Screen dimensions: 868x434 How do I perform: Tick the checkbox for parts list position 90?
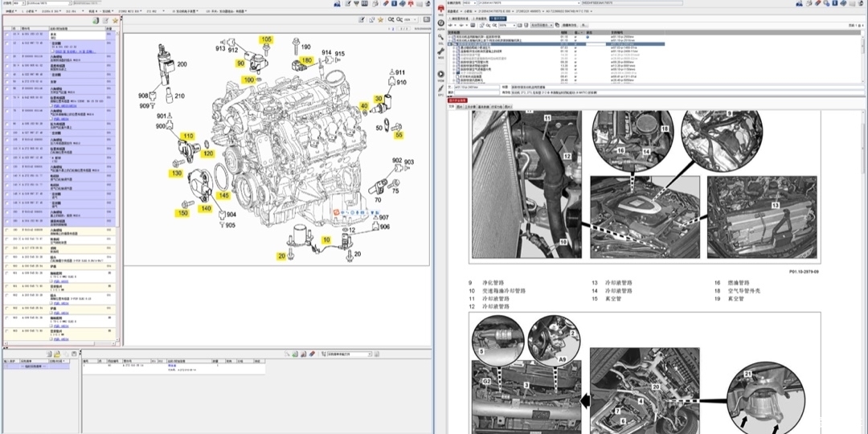[x=7, y=124]
